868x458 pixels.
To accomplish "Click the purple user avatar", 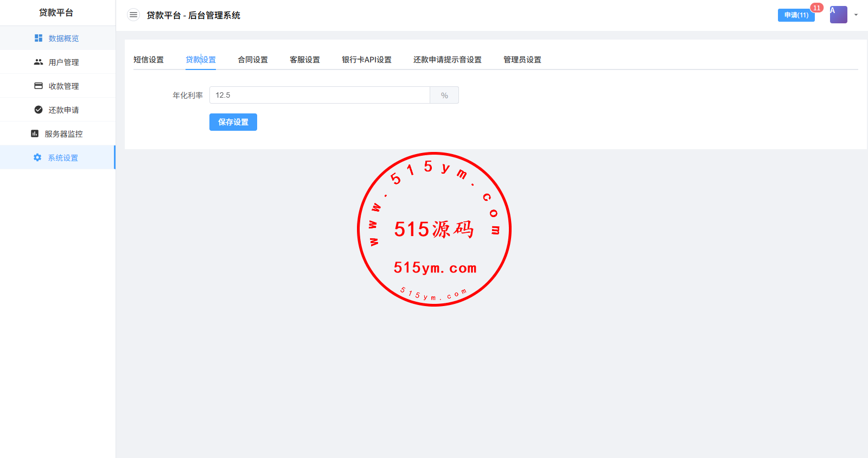I will click(838, 15).
